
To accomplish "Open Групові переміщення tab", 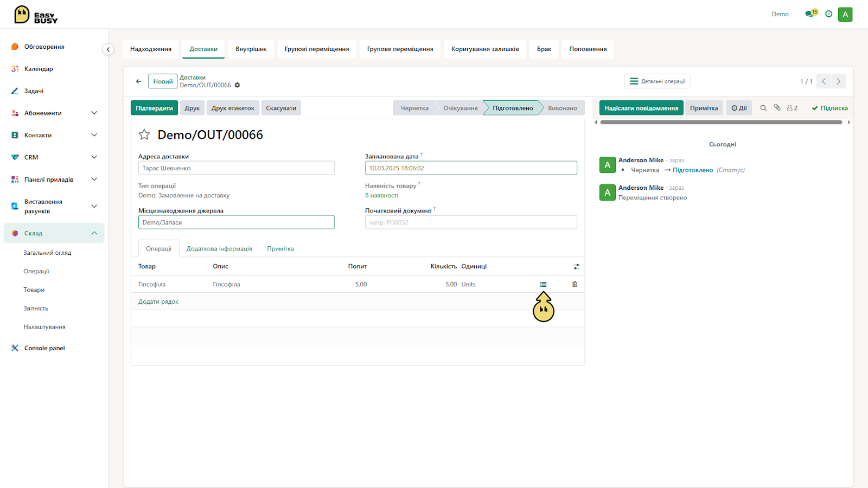I will pos(317,49).
